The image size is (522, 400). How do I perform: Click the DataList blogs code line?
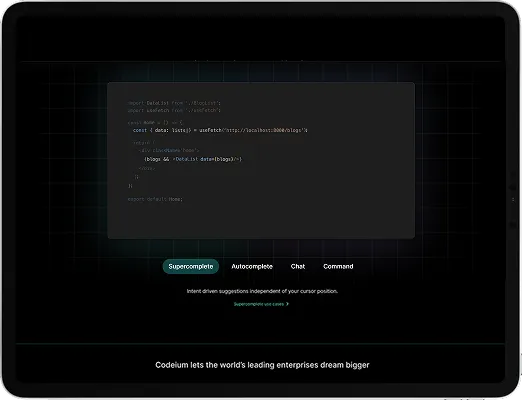[193, 159]
